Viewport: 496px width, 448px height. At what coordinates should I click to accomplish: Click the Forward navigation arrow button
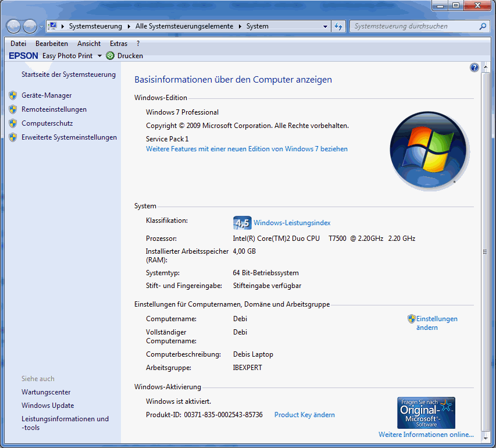coord(30,26)
